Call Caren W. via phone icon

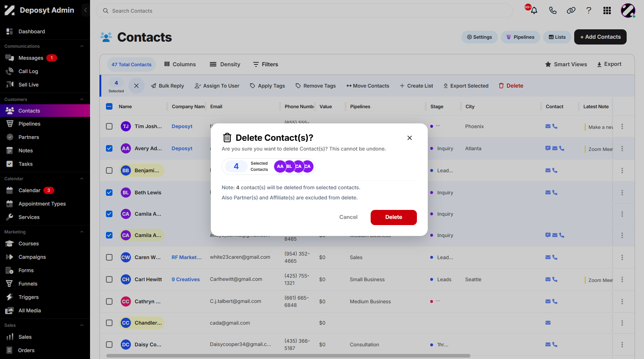click(x=555, y=257)
